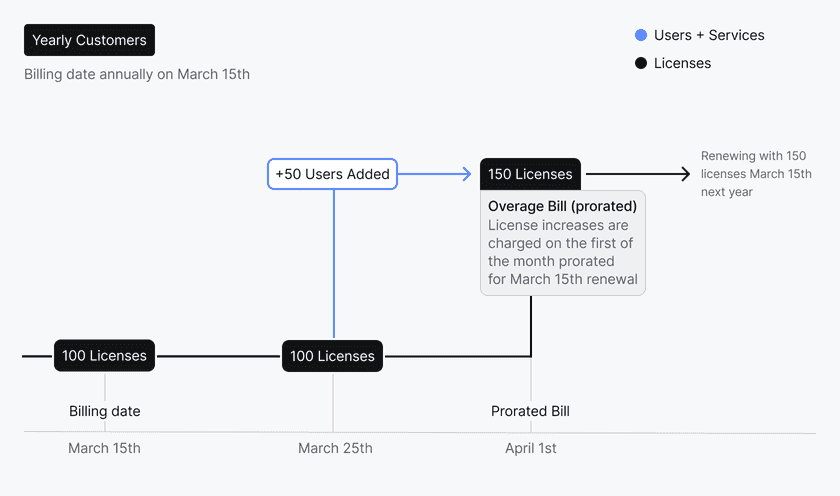Select the 100 Licenses box above March 15th
The width and height of the screenshot is (840, 496).
tap(104, 355)
